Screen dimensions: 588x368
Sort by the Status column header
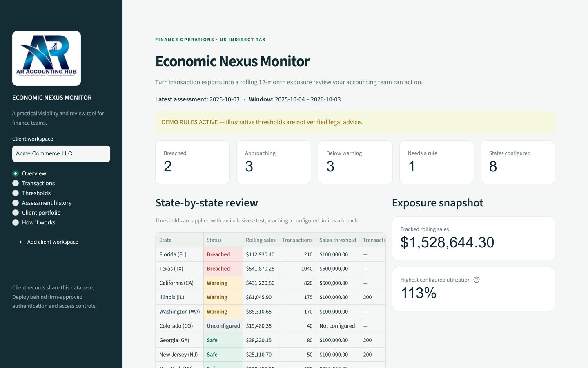tap(223, 240)
